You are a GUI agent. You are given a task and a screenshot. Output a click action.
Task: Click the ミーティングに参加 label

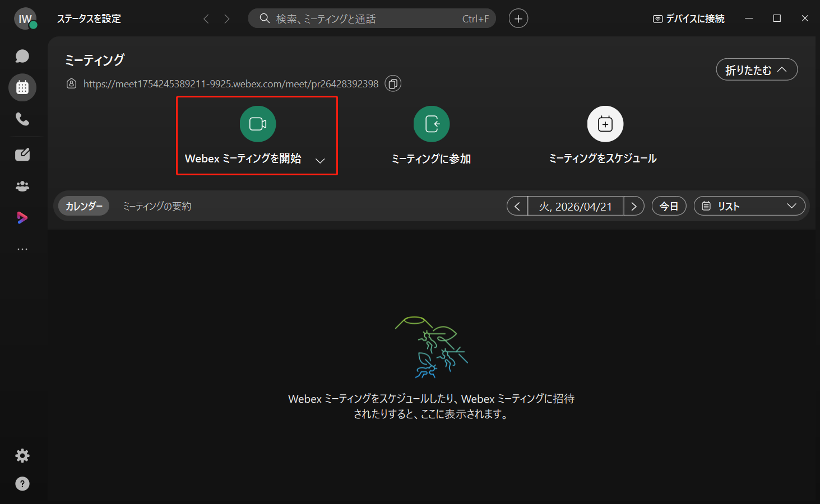pos(431,158)
